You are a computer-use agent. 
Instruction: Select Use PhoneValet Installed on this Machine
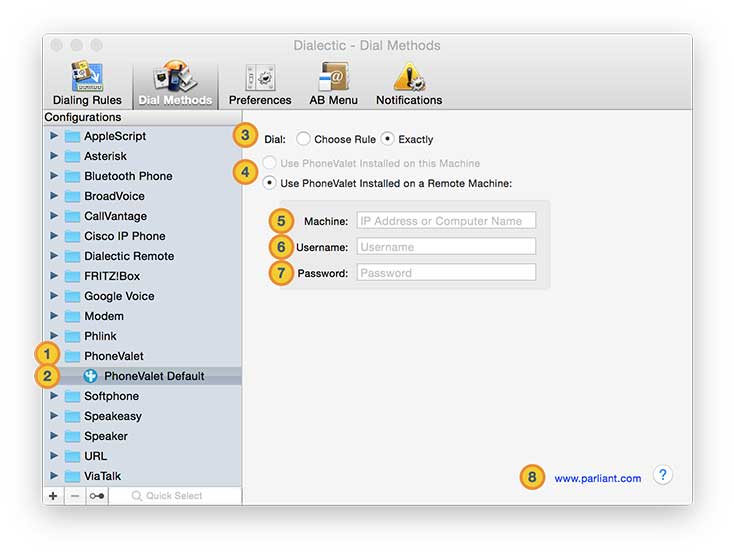tap(269, 163)
